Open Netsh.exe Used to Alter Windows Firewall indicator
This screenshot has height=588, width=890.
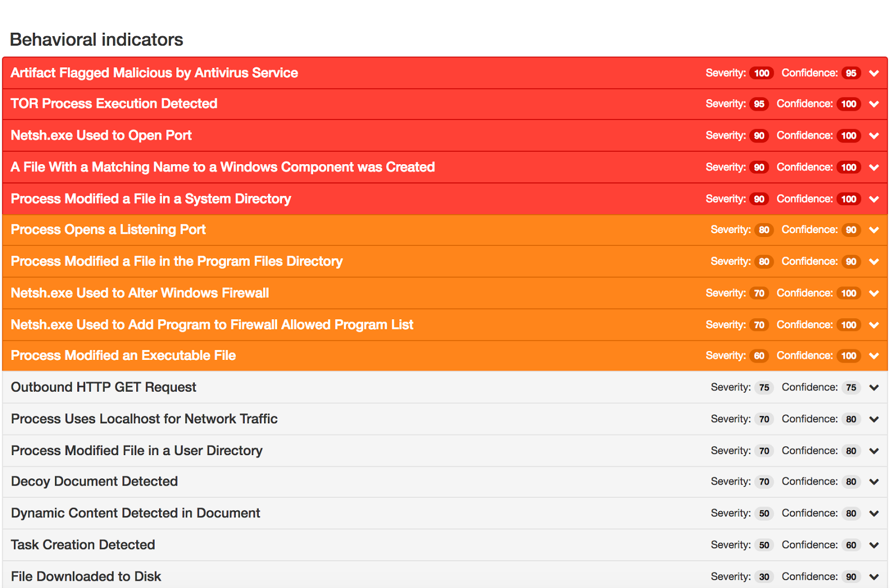tap(140, 293)
